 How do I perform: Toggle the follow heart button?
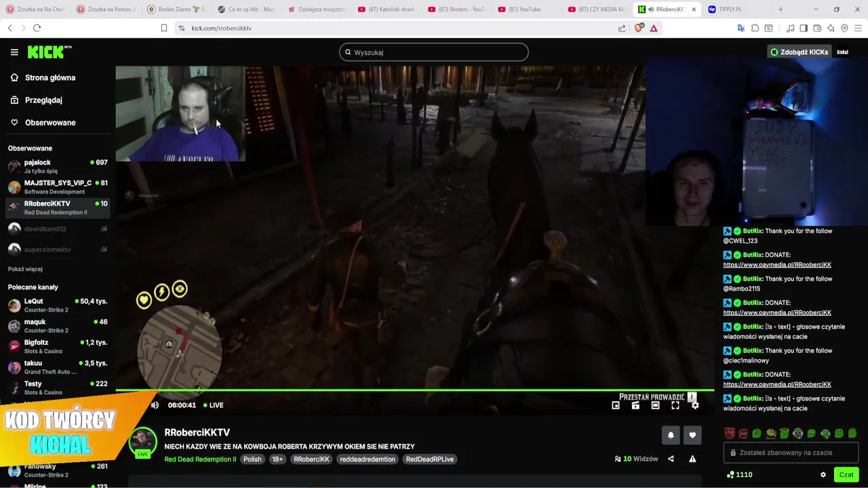pos(692,435)
